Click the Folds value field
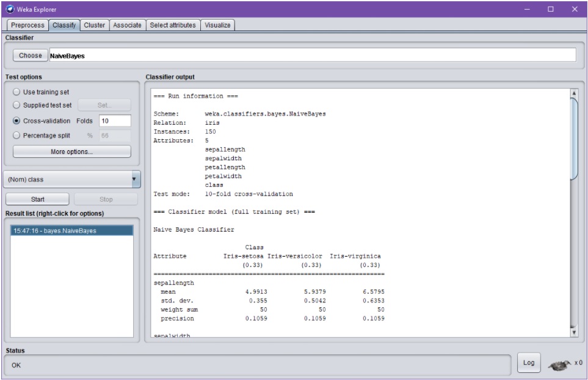Screen dimensions: 588x380 (115, 121)
